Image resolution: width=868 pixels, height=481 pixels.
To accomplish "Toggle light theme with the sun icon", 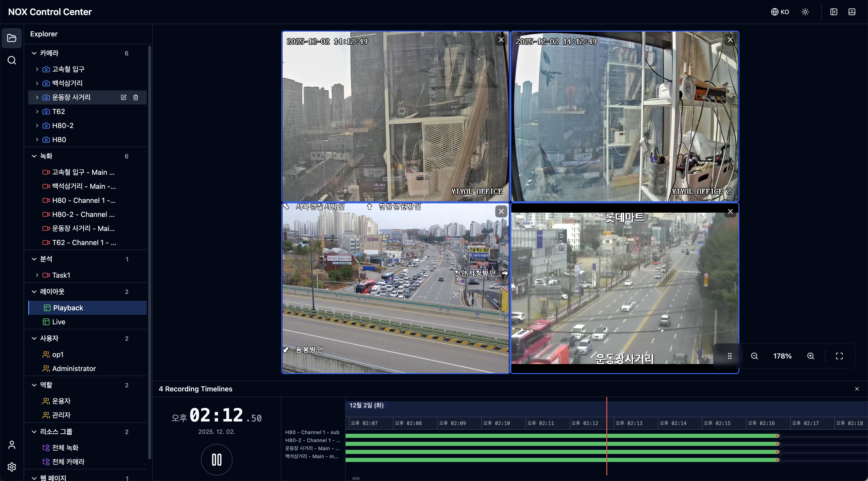I will tap(805, 12).
